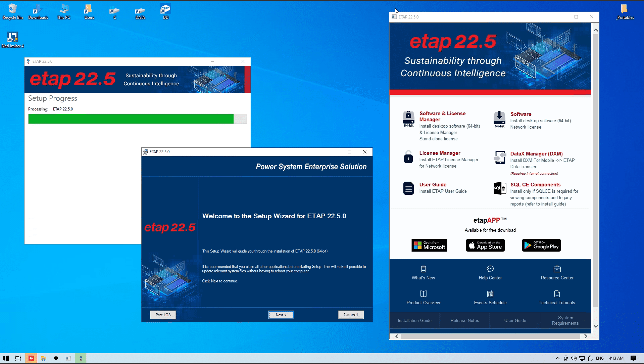Click the SQL CE Components icon
The height and width of the screenshot is (364, 644).
point(500,188)
